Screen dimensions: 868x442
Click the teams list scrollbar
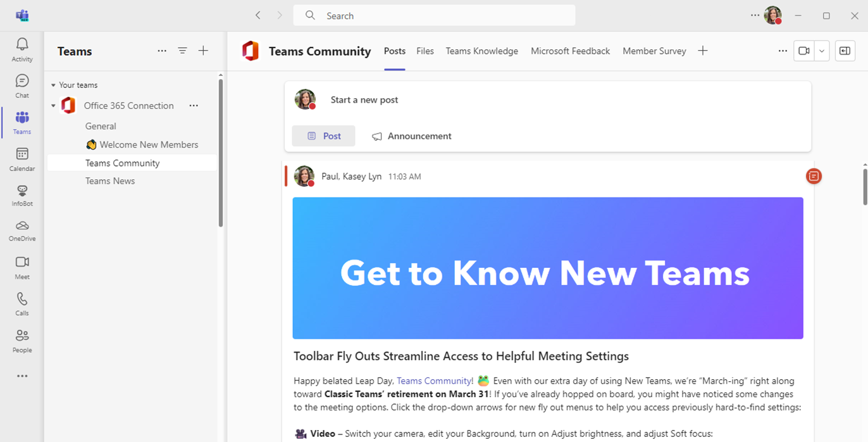point(221,152)
